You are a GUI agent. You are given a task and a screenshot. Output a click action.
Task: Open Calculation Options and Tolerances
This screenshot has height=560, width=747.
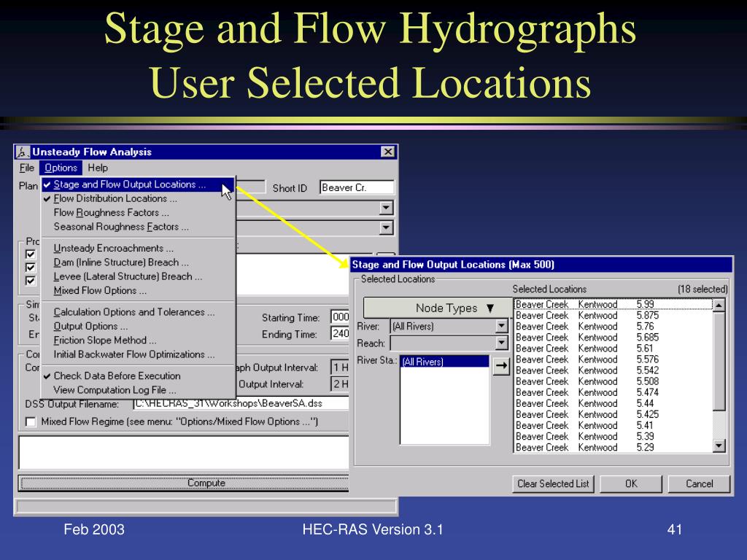tap(138, 312)
